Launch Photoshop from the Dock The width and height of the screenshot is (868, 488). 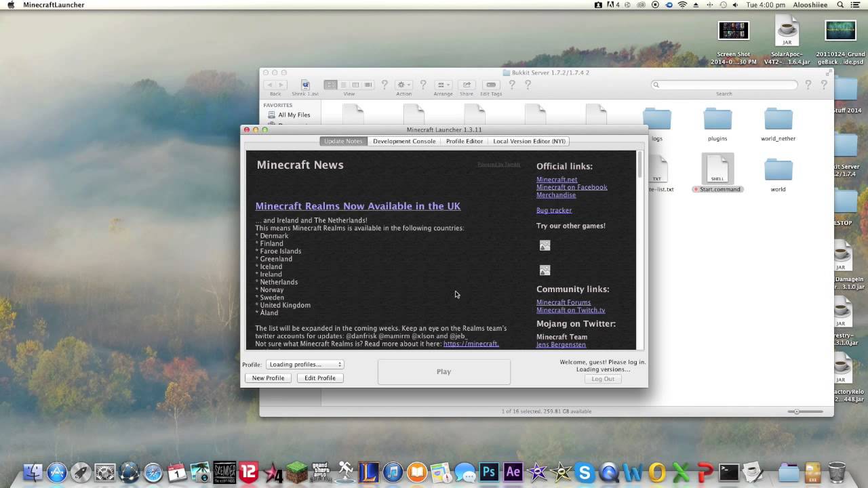pos(489,472)
